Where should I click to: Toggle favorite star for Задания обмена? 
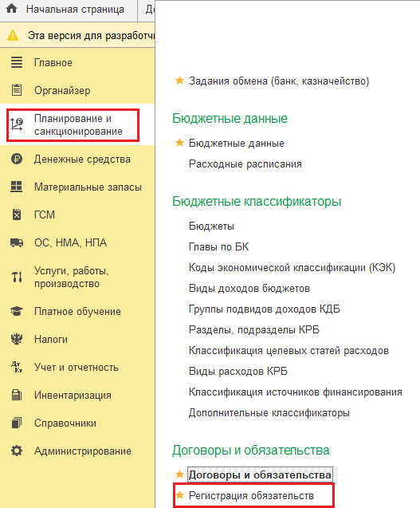[179, 81]
